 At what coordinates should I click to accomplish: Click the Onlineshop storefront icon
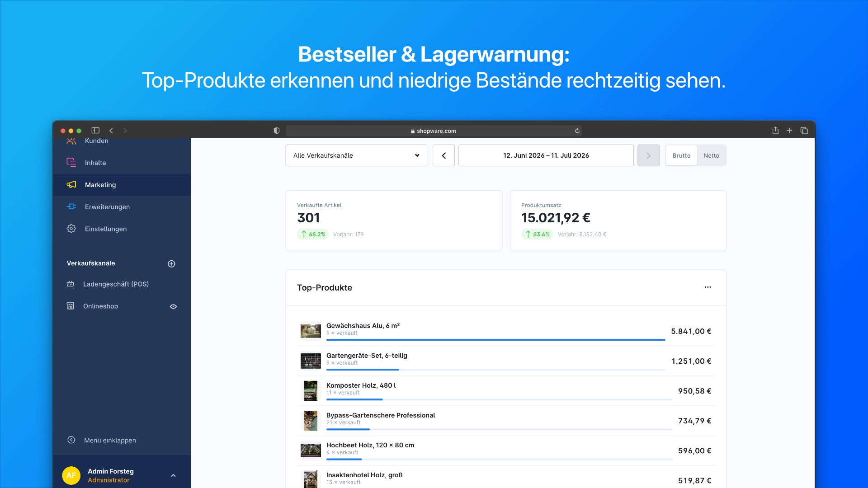71,306
